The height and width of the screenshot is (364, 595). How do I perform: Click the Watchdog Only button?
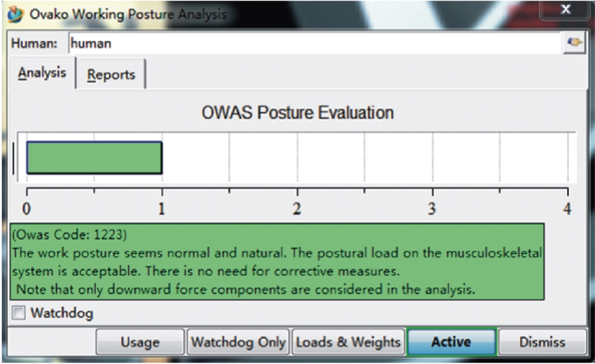(238, 342)
